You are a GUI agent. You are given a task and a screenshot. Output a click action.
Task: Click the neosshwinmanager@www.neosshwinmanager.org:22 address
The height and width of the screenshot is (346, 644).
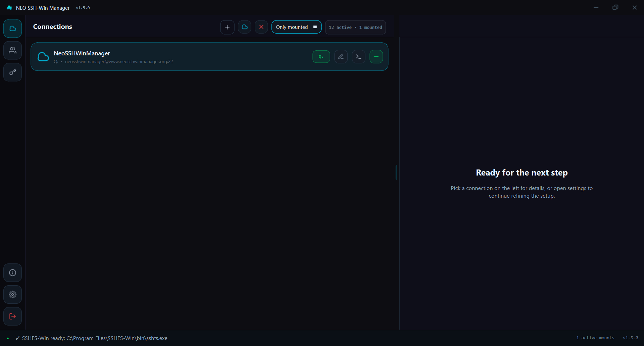pos(119,62)
